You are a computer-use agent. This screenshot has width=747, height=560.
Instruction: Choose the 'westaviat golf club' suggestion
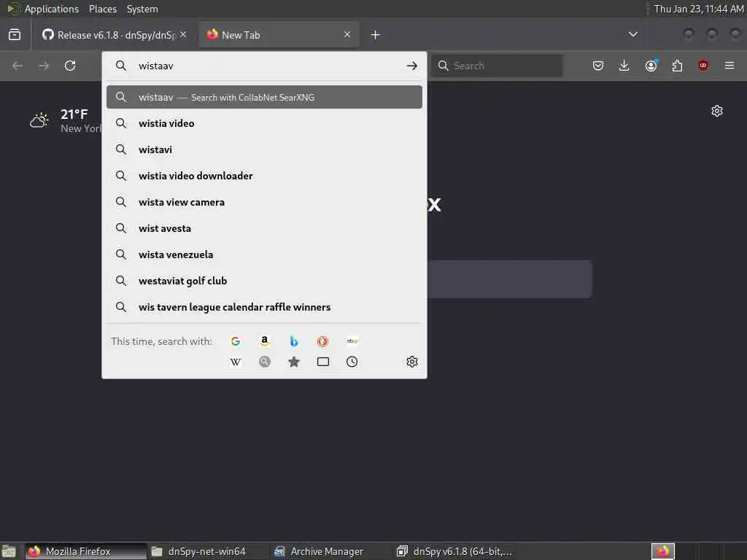264,281
